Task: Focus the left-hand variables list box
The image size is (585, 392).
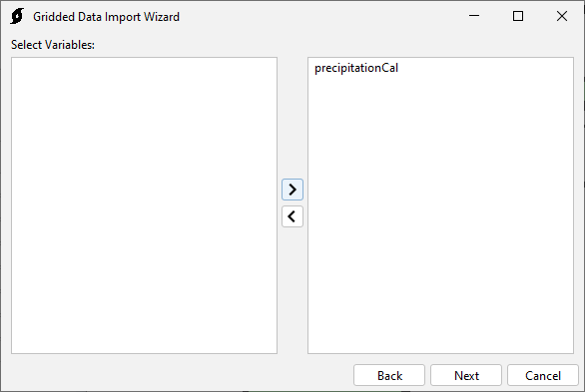Action: pos(144,205)
